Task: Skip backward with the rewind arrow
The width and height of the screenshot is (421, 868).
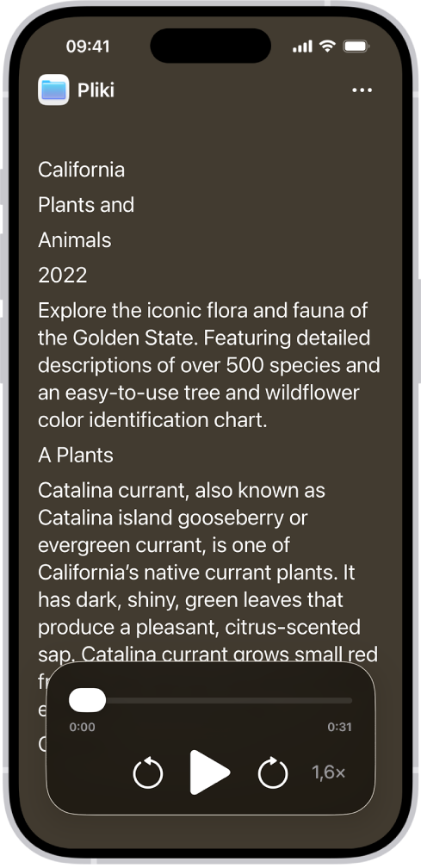Action: coord(148,772)
